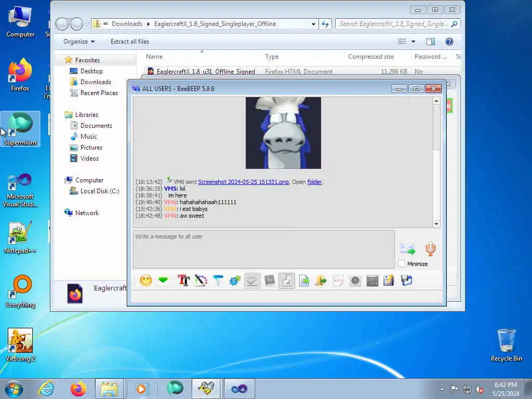Open chat settings via blue gear icon

pyautogui.click(x=235, y=281)
